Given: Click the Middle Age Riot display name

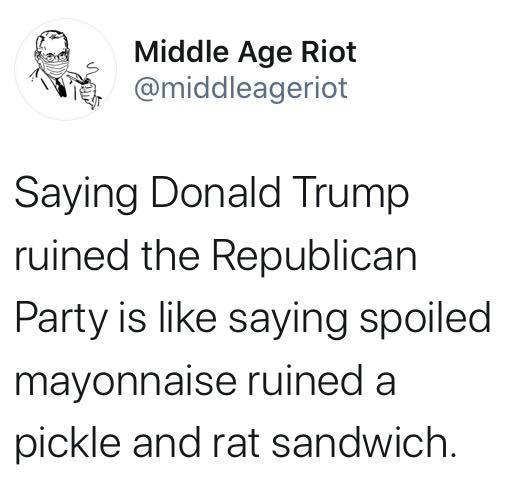Looking at the screenshot, I should pos(245,53).
